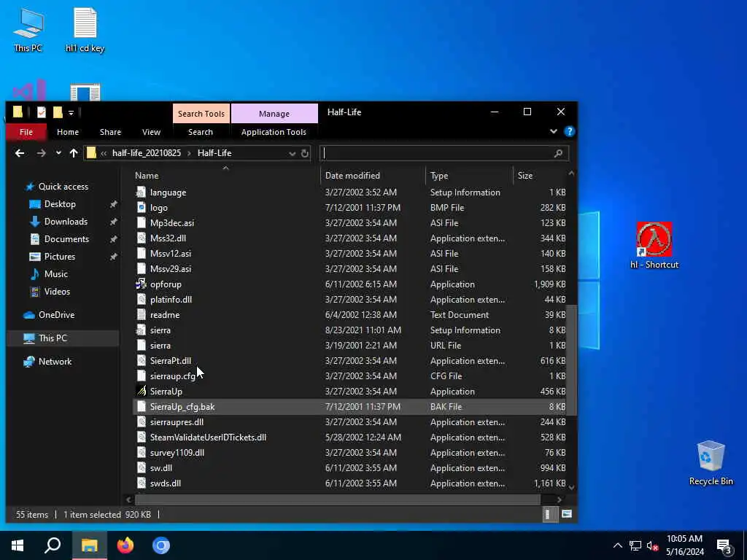Open recent locations dropdown arrow
The image size is (747, 560).
[x=58, y=153]
